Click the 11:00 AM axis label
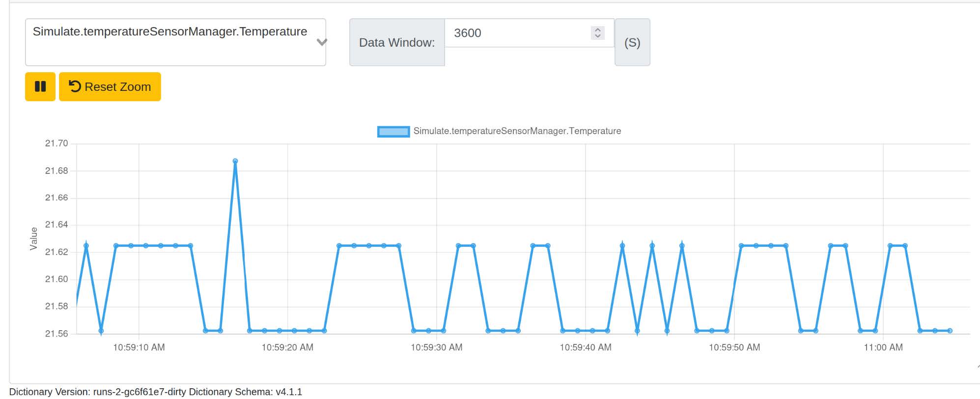 (883, 347)
